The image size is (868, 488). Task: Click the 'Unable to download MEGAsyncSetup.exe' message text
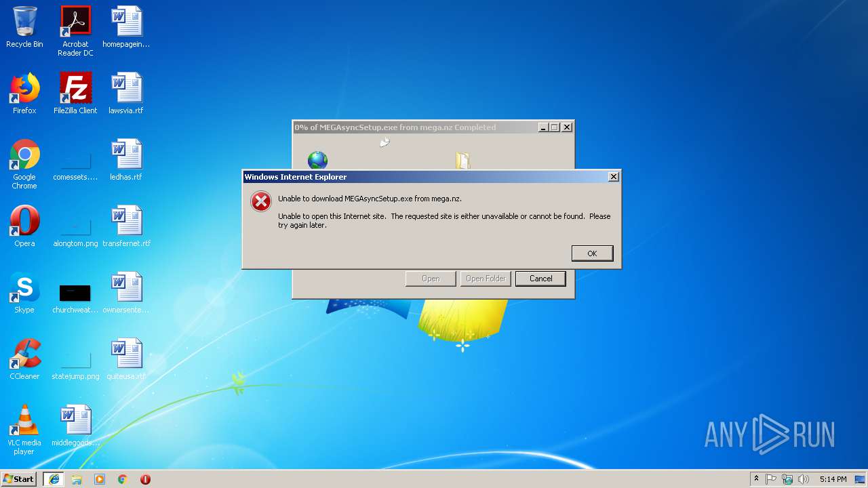coord(370,199)
